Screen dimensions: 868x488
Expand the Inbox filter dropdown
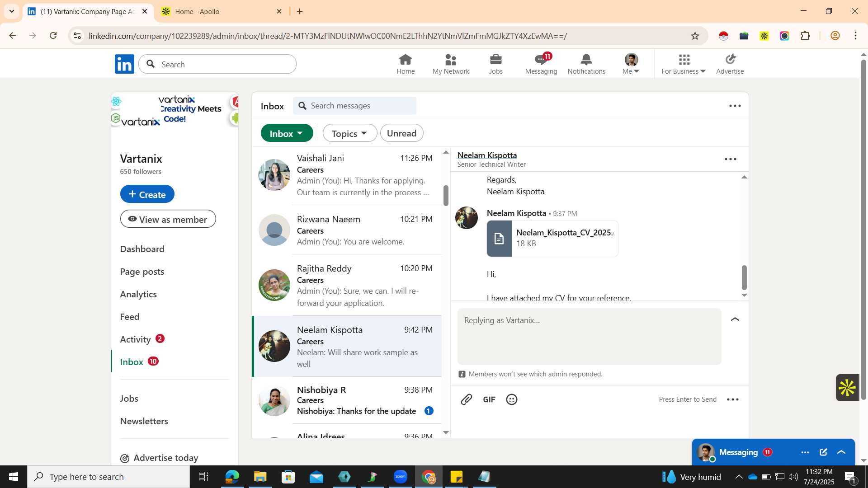point(287,133)
